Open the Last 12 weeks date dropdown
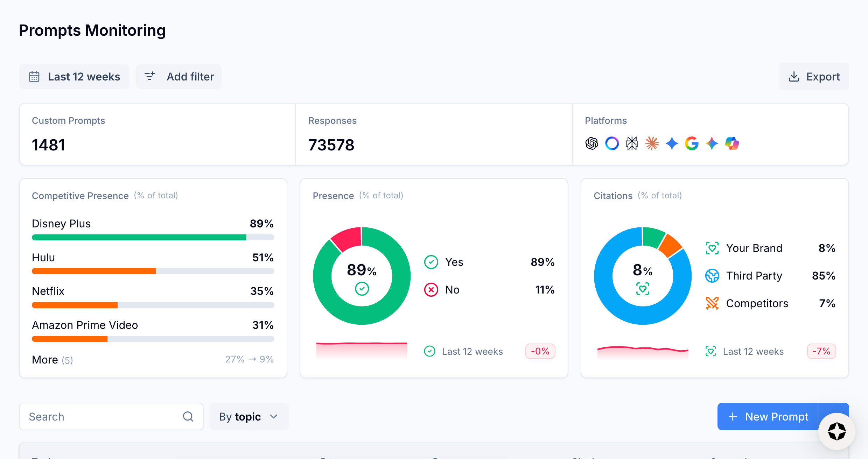This screenshot has height=459, width=868. coord(74,77)
